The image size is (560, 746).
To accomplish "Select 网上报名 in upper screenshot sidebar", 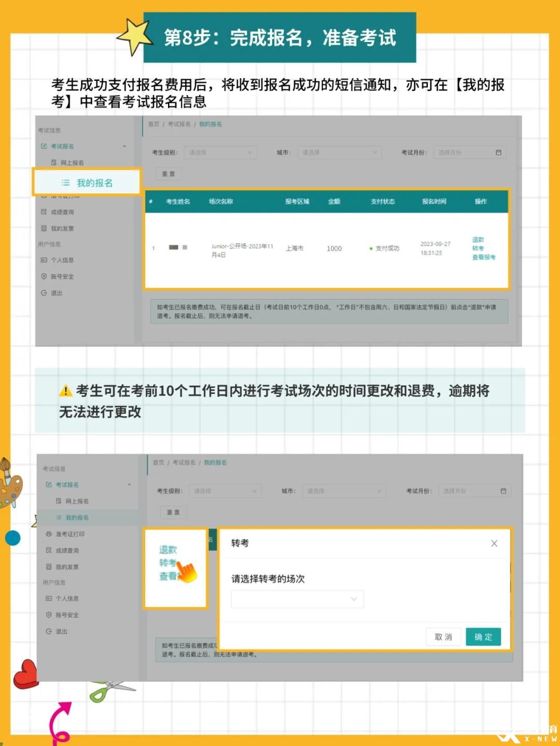I will [72, 163].
